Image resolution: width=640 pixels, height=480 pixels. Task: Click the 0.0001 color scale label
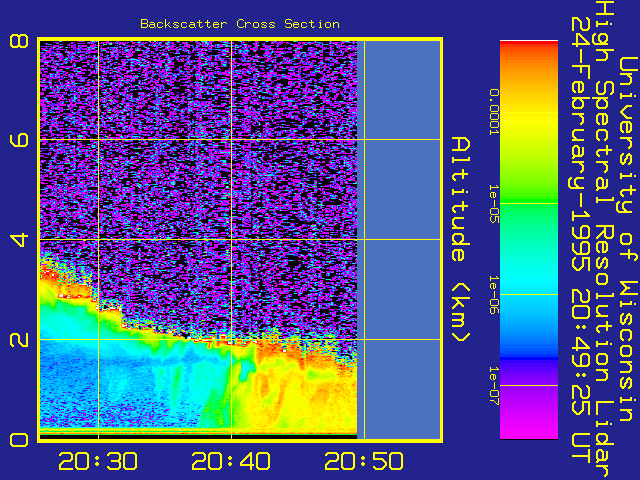pos(494,112)
